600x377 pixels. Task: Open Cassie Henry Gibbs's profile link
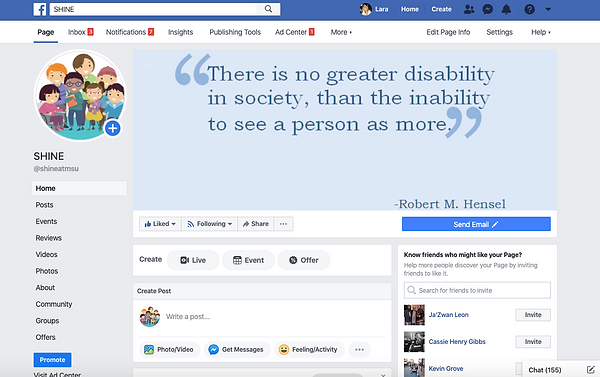(457, 341)
